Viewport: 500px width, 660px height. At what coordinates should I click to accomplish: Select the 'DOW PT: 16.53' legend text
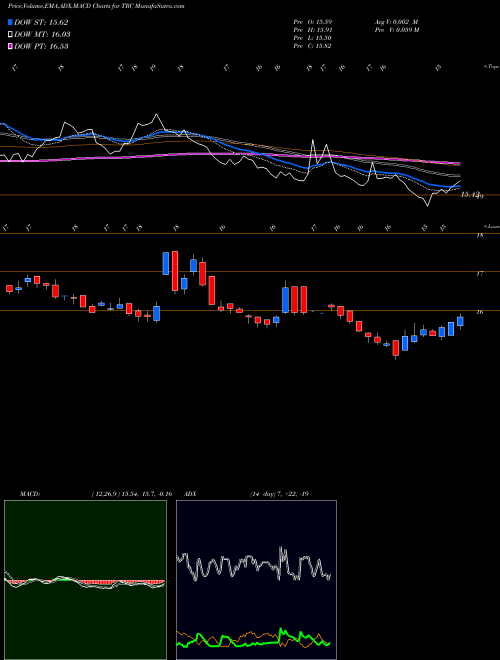(41, 46)
